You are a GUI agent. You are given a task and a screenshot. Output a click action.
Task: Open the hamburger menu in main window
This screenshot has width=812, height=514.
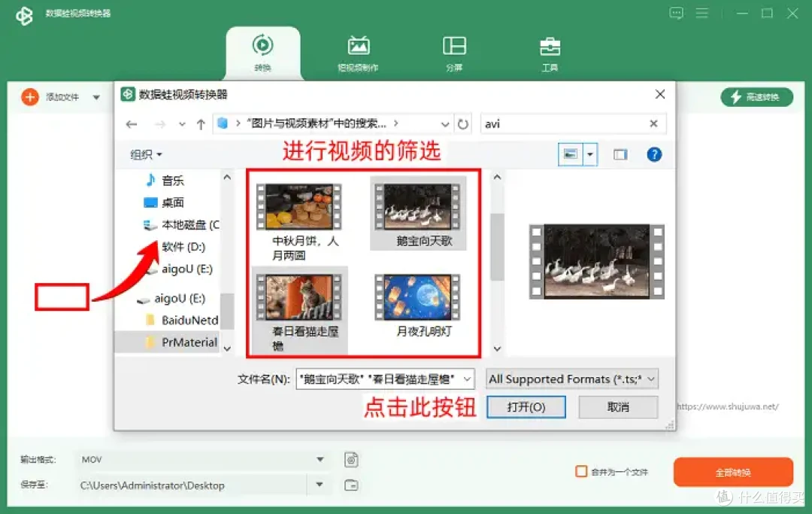[701, 13]
